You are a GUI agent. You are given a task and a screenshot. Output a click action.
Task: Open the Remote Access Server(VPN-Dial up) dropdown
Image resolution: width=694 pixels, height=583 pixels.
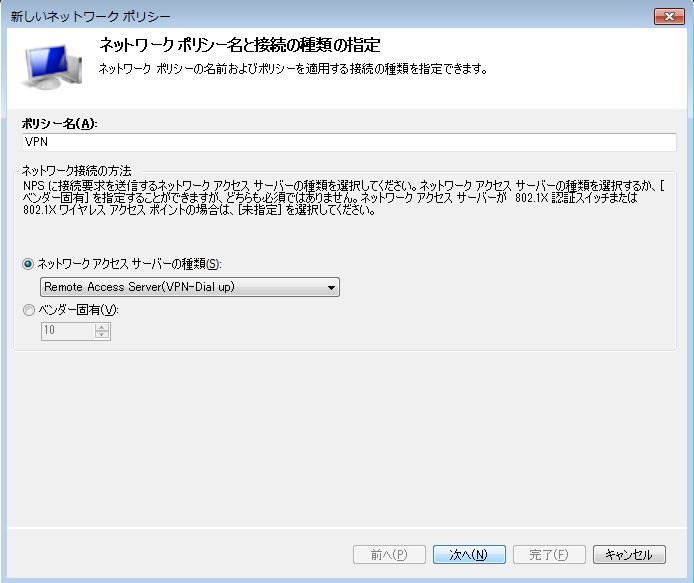click(x=190, y=287)
